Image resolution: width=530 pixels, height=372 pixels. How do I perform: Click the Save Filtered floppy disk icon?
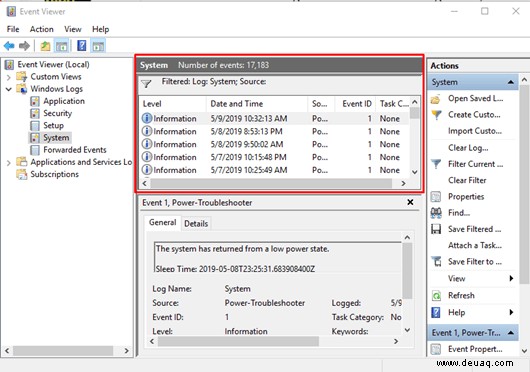click(436, 229)
